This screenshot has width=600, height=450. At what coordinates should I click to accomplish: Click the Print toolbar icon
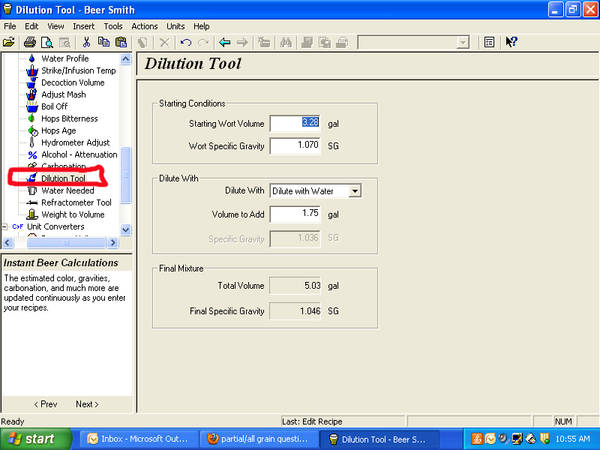pos(30,42)
